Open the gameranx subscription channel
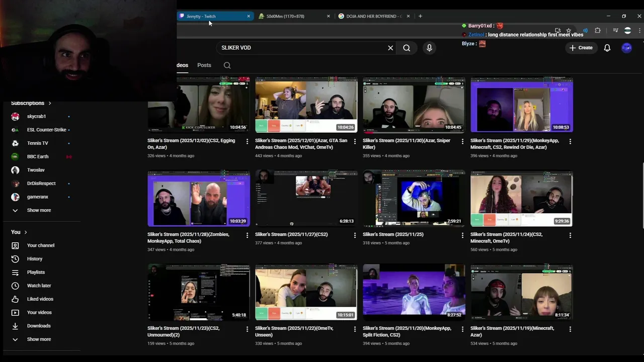The image size is (644, 362). [x=38, y=197]
